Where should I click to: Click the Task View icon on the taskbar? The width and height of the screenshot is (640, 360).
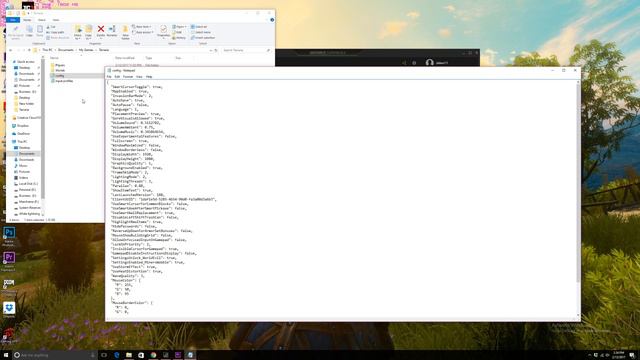[x=104, y=355]
